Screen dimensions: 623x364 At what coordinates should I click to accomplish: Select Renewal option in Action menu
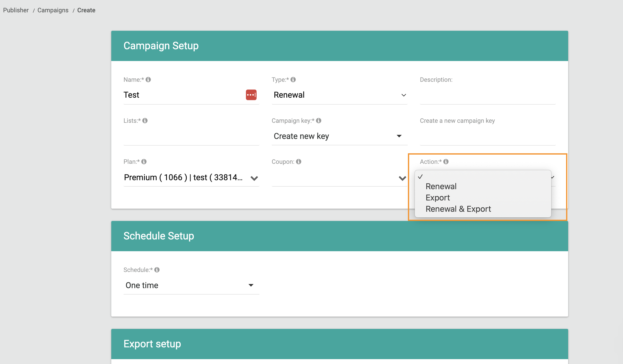(x=441, y=186)
